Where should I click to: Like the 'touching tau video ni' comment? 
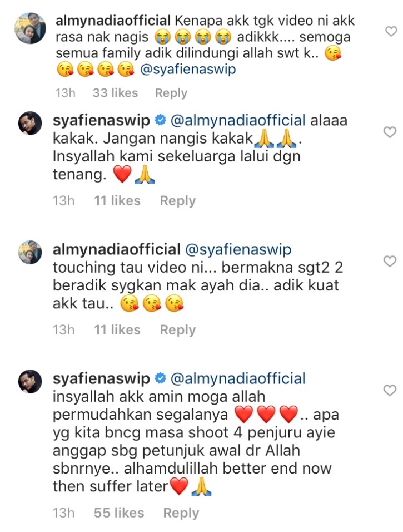tap(390, 261)
